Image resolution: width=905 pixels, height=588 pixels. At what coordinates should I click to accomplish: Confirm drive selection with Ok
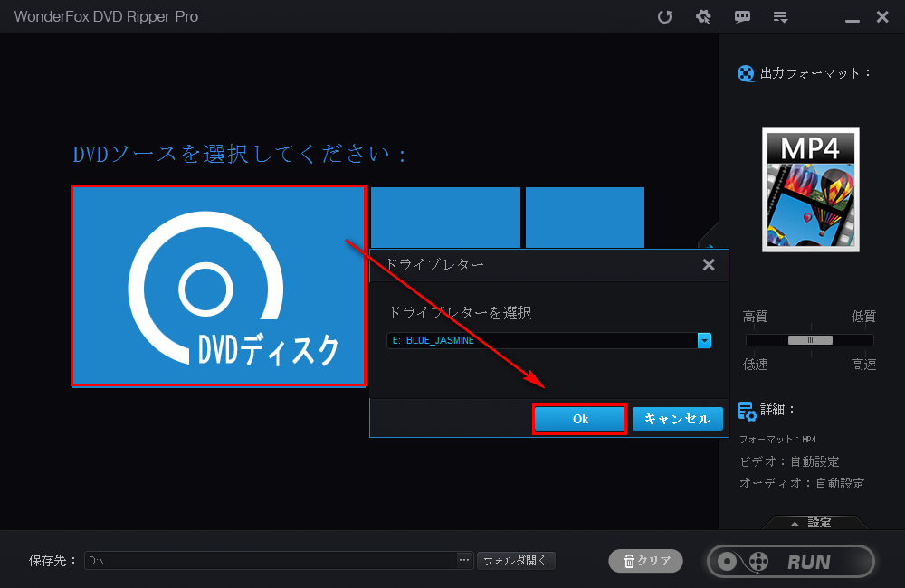pyautogui.click(x=579, y=419)
